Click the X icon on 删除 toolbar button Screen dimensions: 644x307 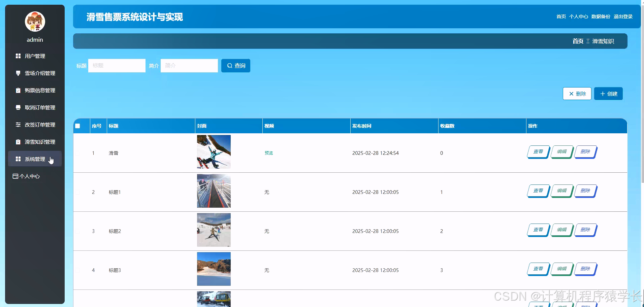tap(571, 94)
